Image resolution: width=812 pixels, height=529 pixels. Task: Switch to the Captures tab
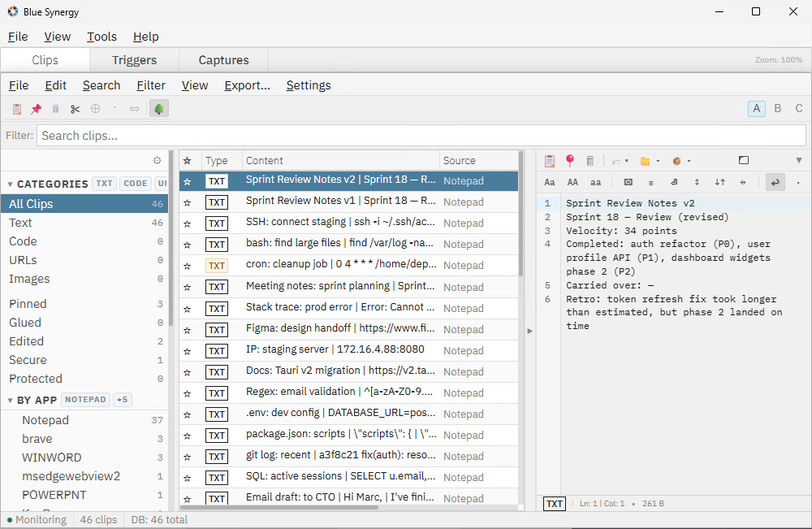coord(222,60)
